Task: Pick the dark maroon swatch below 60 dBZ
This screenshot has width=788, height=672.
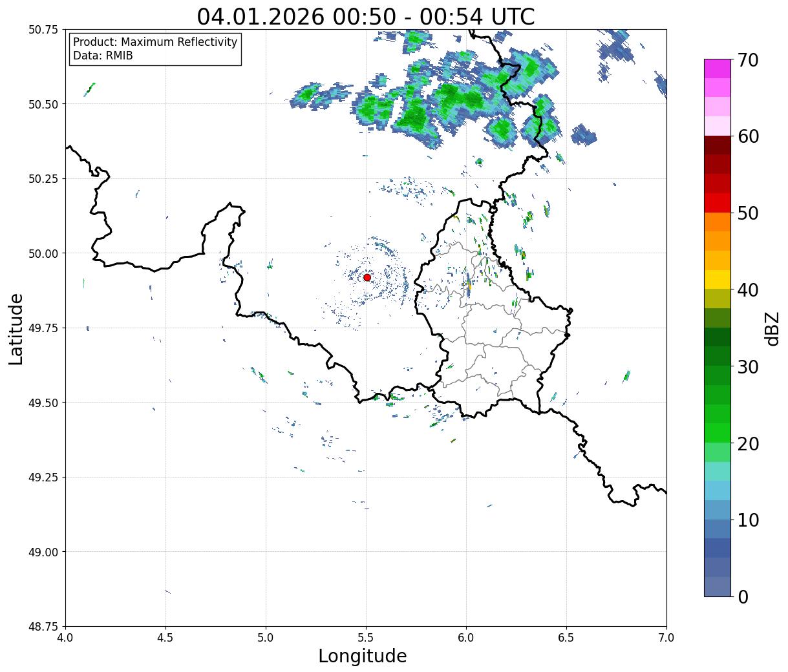Action: [718, 145]
